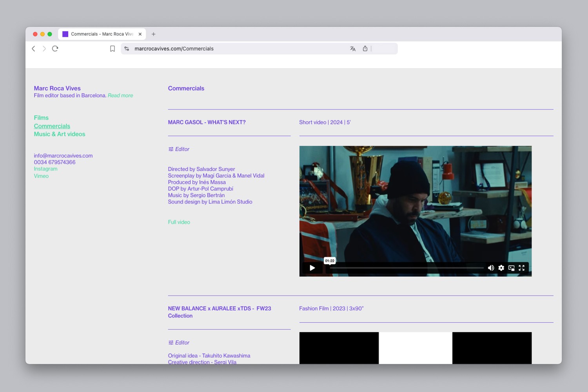
Task: Enable picture-in-picture mode
Action: (x=511, y=268)
